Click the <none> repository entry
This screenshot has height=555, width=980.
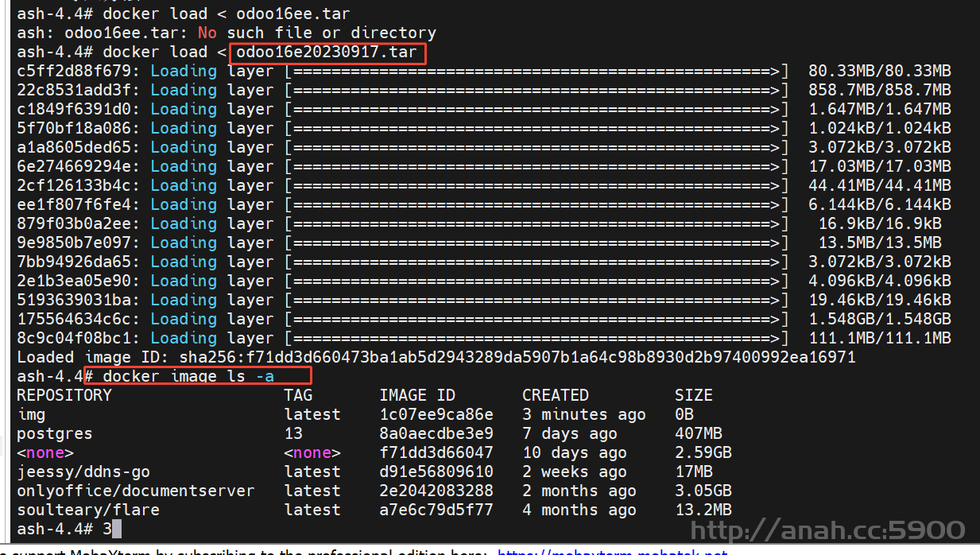[45, 453]
